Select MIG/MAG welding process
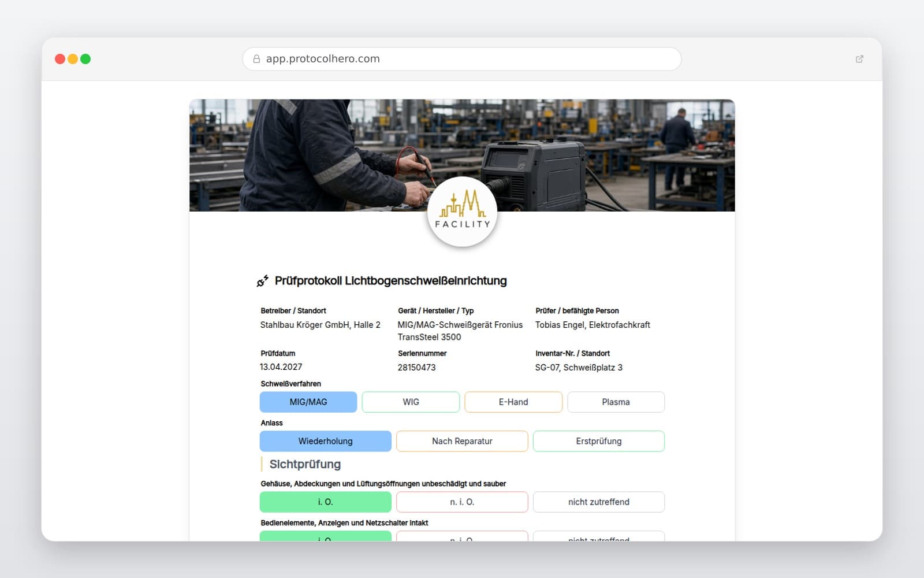 click(x=308, y=402)
